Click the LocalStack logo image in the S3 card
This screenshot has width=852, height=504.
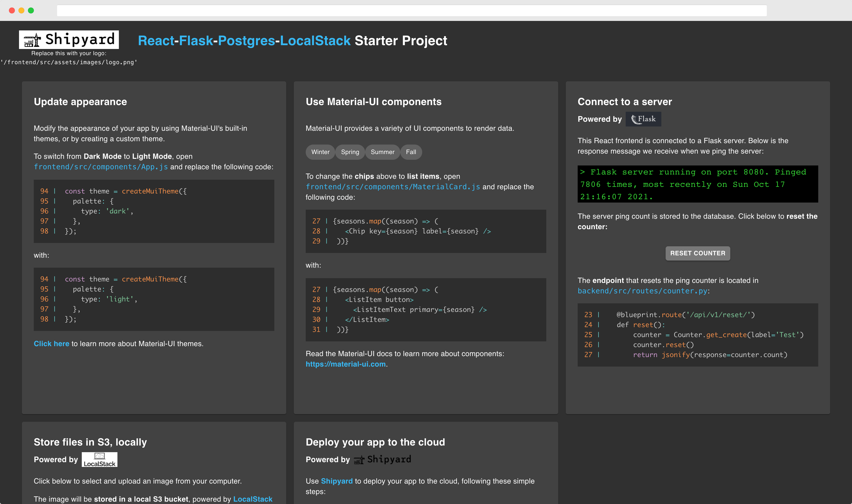coord(100,460)
